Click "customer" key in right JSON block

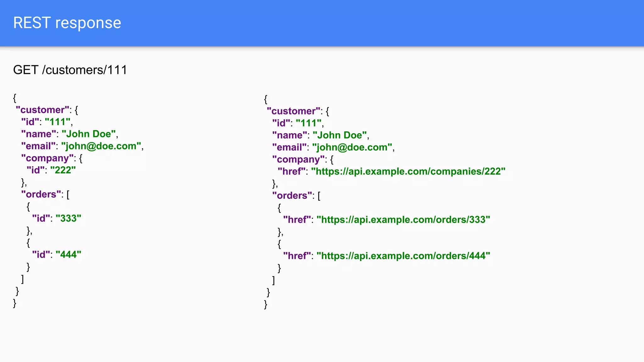[x=293, y=111]
